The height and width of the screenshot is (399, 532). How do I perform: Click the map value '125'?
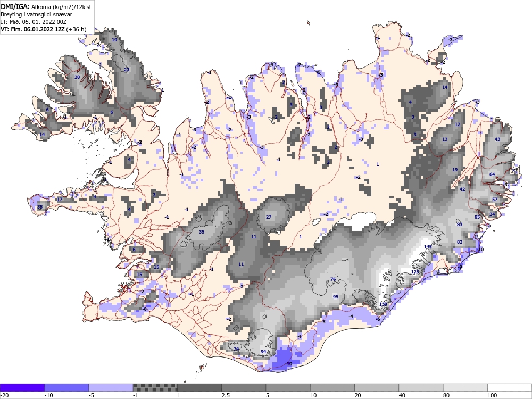tap(415, 272)
